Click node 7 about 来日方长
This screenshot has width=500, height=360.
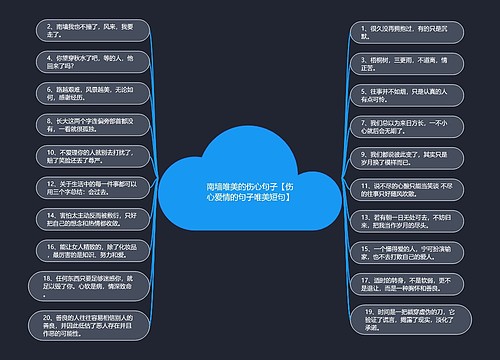click(407, 127)
